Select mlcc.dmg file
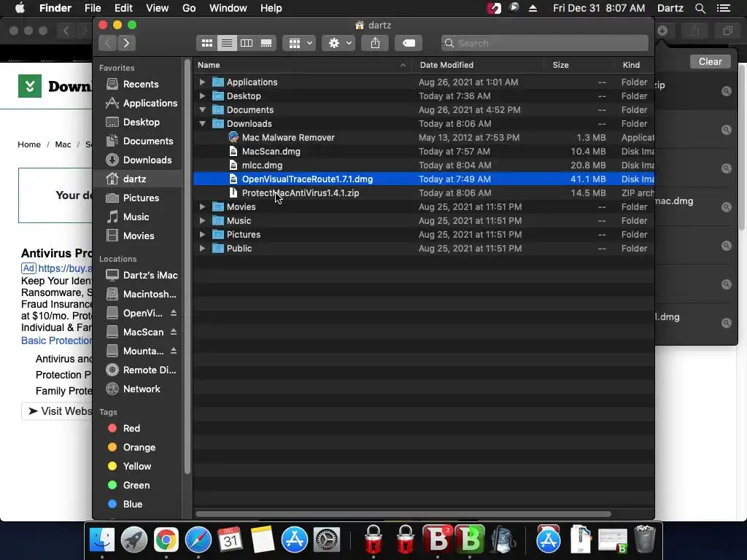Screen dimensions: 747x560 click(x=424, y=166)
